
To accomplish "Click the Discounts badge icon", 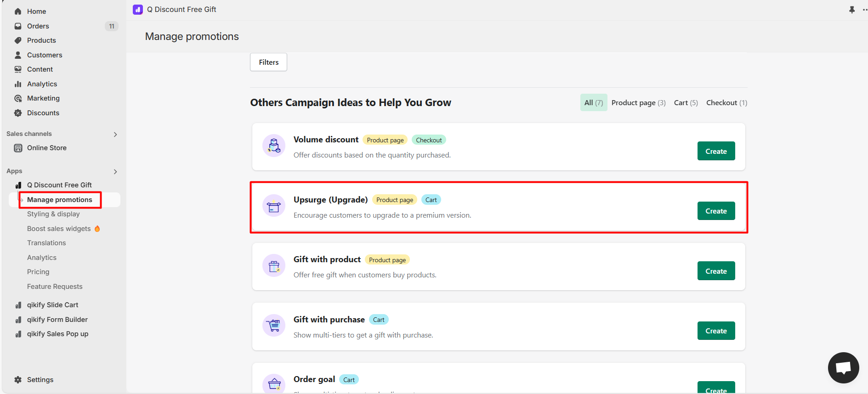I will tap(18, 113).
